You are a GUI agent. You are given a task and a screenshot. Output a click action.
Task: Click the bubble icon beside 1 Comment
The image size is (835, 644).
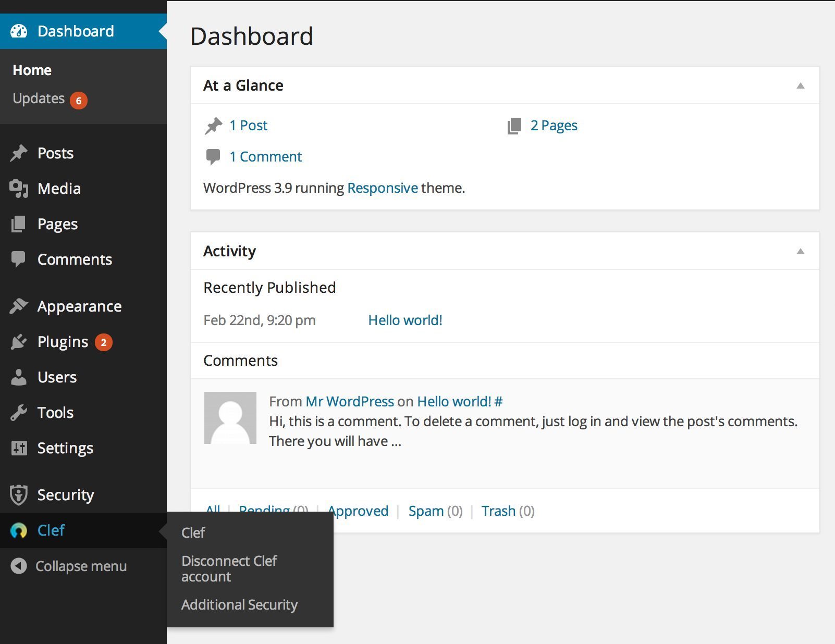(x=213, y=157)
